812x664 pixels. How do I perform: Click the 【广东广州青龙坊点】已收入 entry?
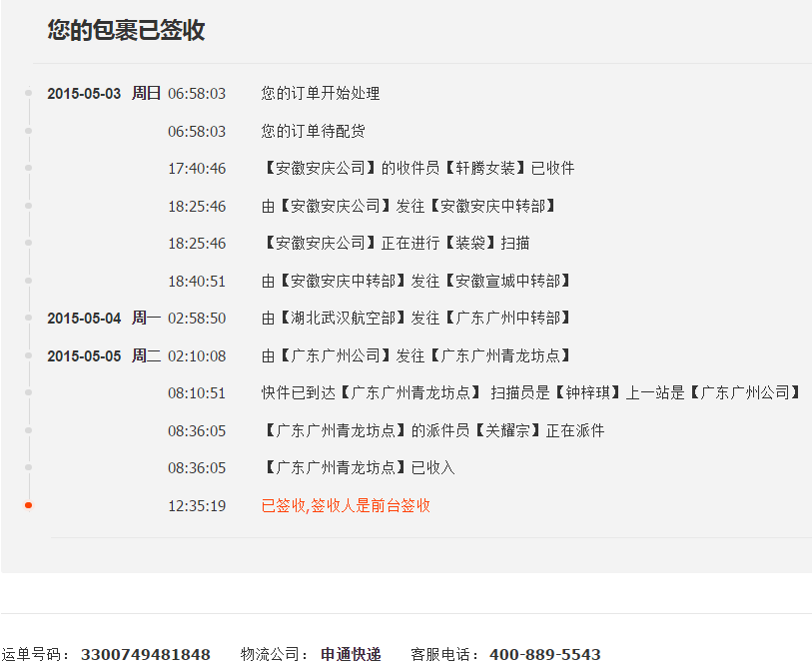[x=358, y=468]
